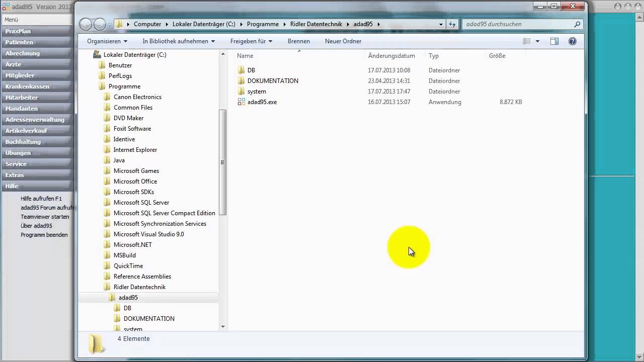
Task: Select Teamviewer starten under Hilfe
Action: tap(45, 217)
